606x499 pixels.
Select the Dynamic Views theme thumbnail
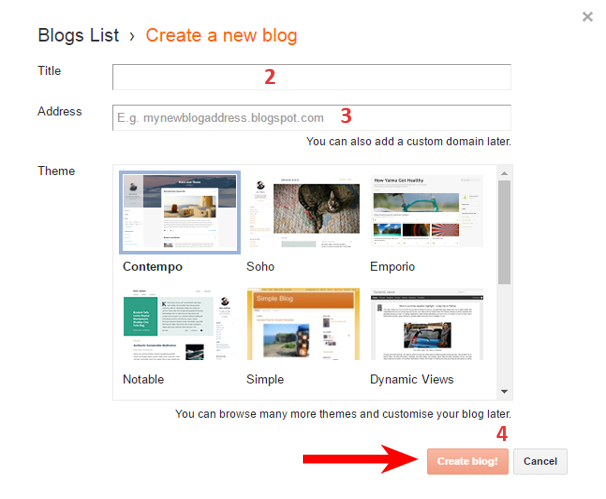click(x=427, y=324)
